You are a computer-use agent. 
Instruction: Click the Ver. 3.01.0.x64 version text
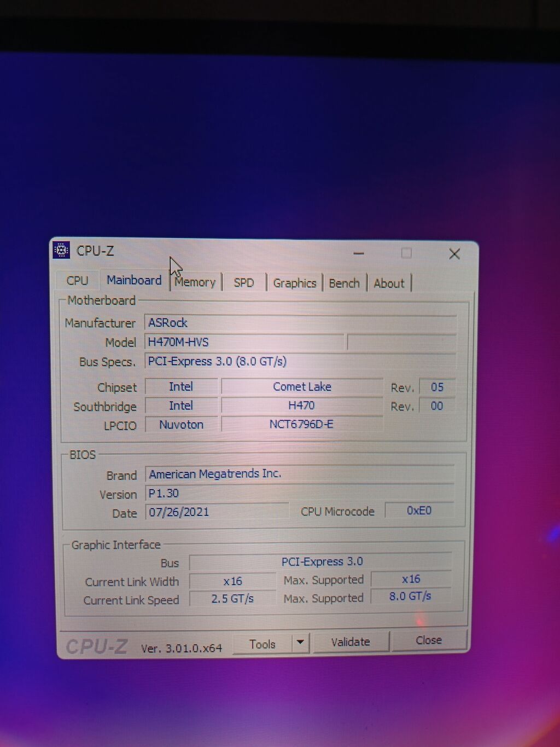click(x=182, y=648)
